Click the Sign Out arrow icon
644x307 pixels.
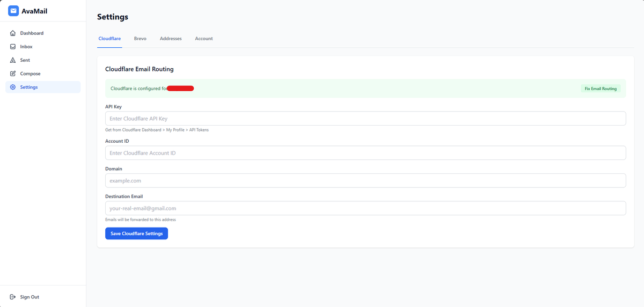(13, 297)
